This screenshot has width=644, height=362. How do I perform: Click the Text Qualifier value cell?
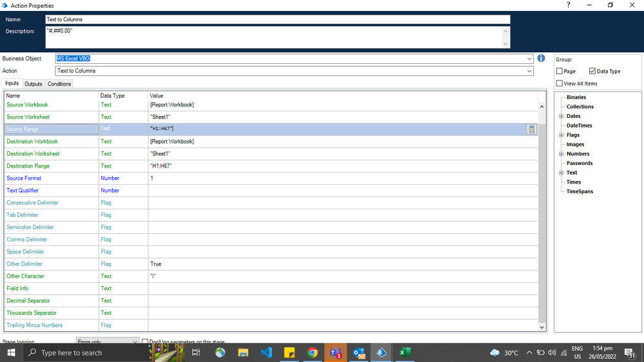pos(342,191)
